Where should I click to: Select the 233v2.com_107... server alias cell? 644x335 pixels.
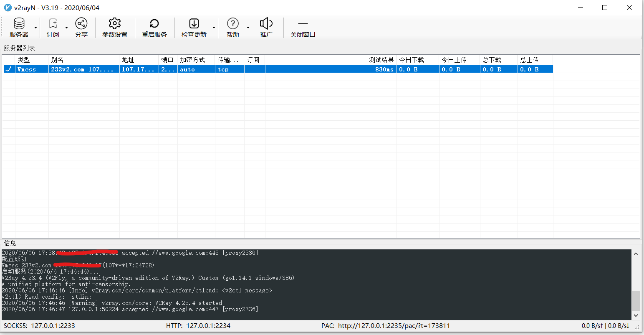(x=84, y=69)
